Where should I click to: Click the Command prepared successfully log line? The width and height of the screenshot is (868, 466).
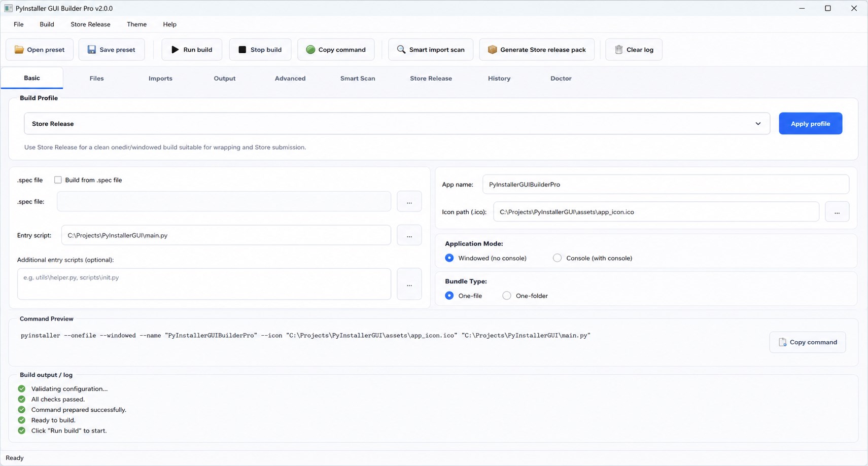point(79,410)
